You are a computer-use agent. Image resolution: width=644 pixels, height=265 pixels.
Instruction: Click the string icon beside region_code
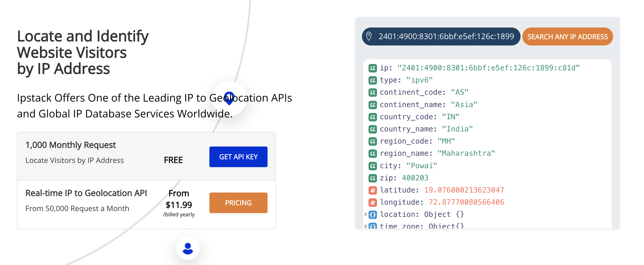372,141
